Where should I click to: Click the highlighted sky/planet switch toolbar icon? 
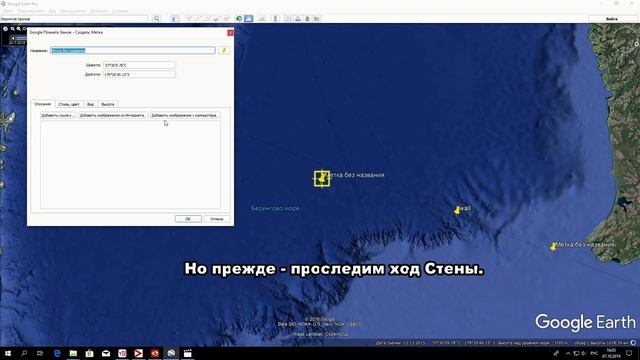tap(249, 19)
